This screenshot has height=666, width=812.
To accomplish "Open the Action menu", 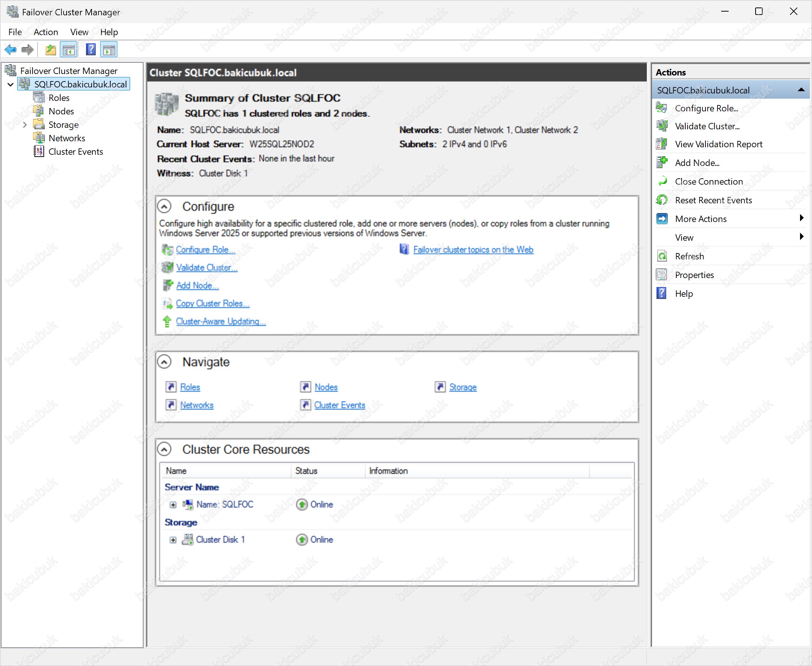I will coord(46,32).
